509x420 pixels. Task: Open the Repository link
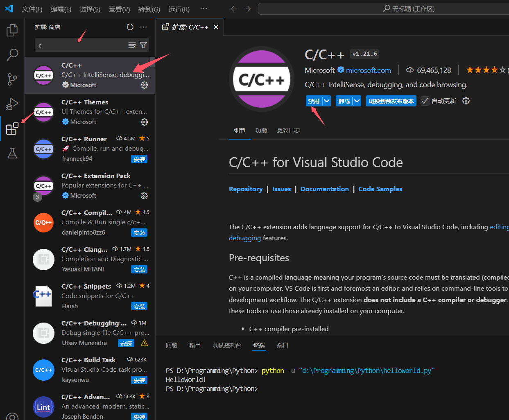(x=246, y=189)
